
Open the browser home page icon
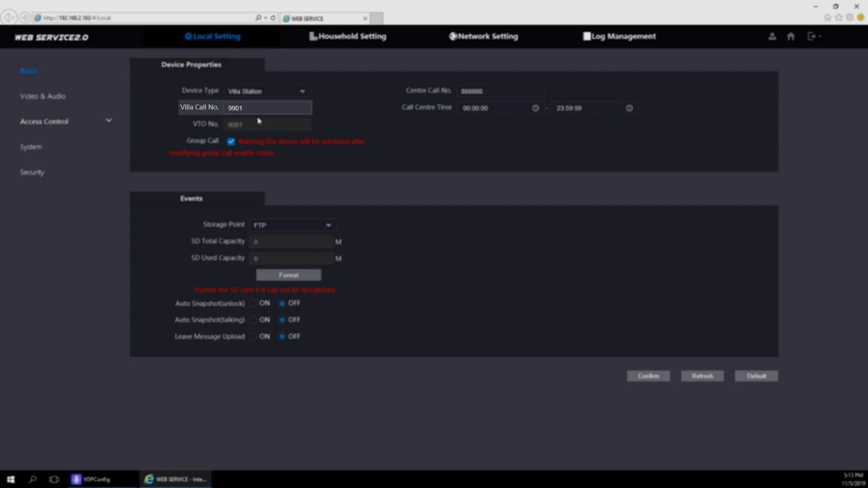click(x=828, y=18)
